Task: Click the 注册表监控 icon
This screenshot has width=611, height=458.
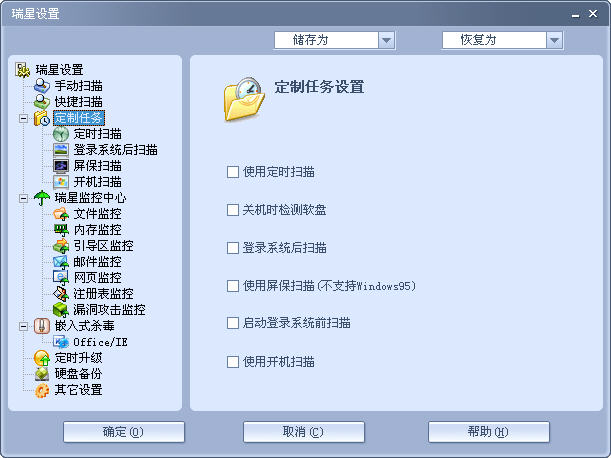Action: click(61, 294)
